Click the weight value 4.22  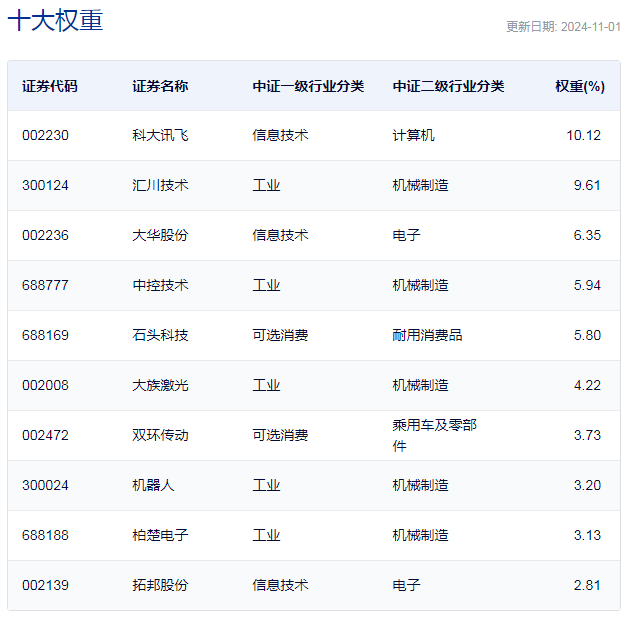587,385
